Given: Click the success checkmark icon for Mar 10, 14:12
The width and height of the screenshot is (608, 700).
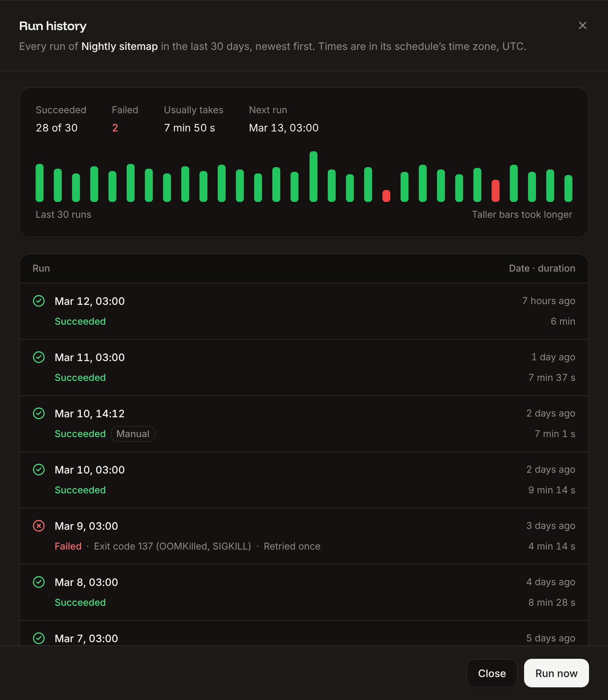Looking at the screenshot, I should pyautogui.click(x=39, y=413).
